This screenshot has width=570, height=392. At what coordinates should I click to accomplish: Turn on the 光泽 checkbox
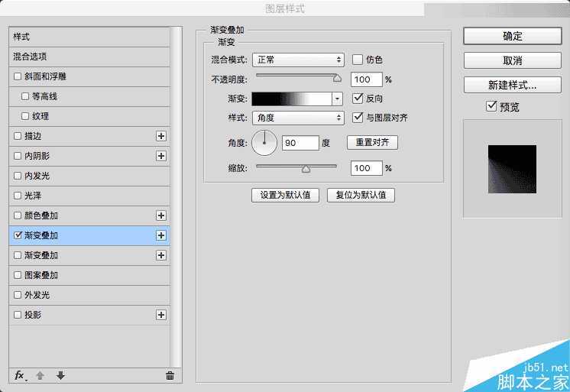tap(18, 196)
